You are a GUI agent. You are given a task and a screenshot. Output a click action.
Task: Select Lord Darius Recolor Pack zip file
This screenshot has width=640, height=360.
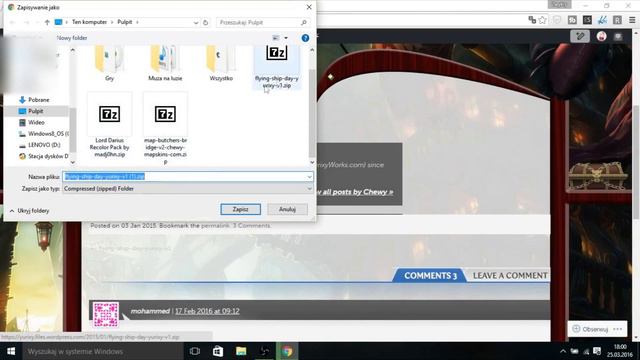point(109,125)
